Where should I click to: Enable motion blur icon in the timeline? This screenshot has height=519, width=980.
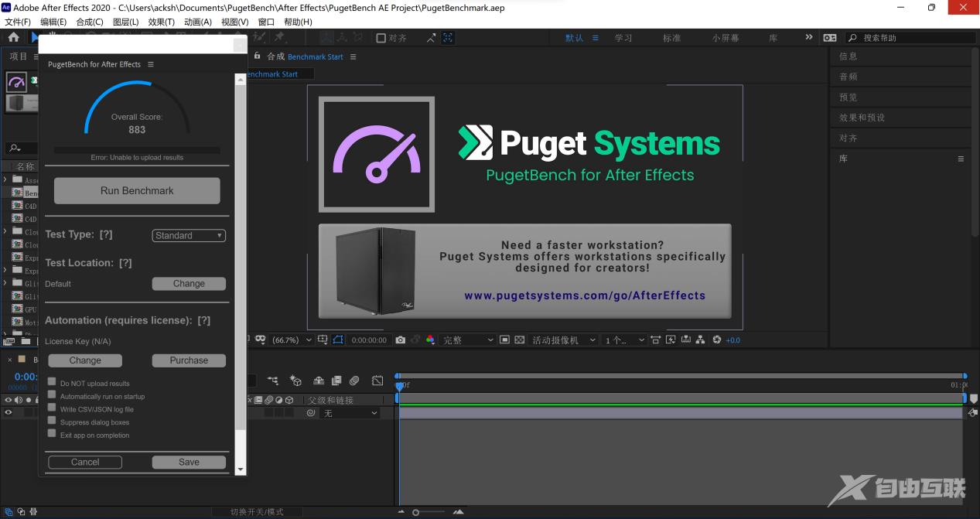[354, 381]
